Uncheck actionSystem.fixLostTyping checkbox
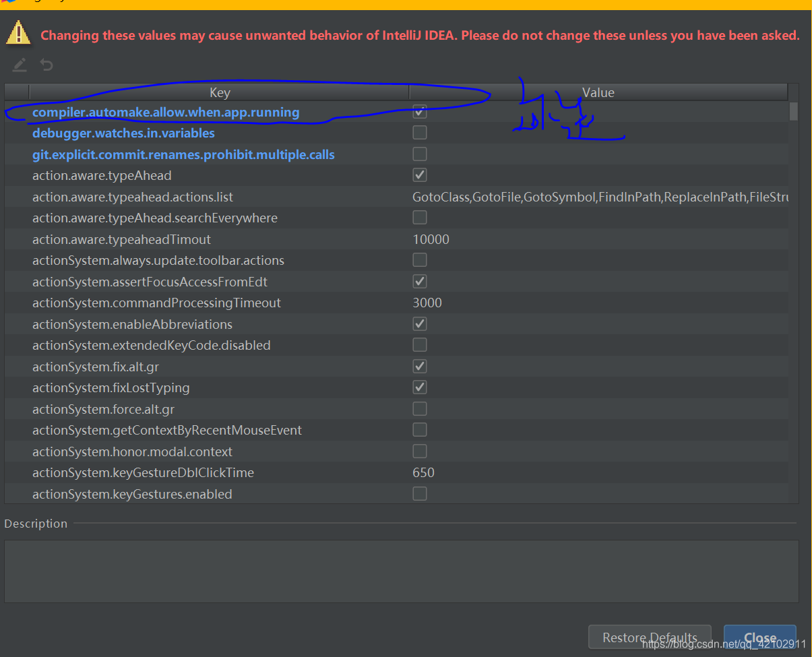 click(419, 387)
